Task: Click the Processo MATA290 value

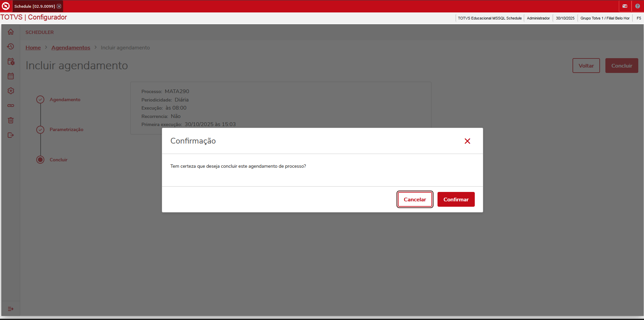Action: click(177, 91)
